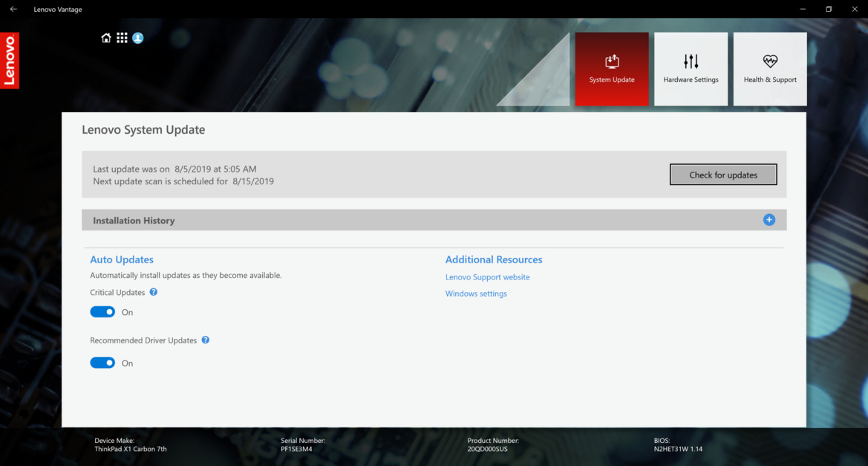Click the Lenovo System Update title
868x466 pixels.
tap(143, 129)
